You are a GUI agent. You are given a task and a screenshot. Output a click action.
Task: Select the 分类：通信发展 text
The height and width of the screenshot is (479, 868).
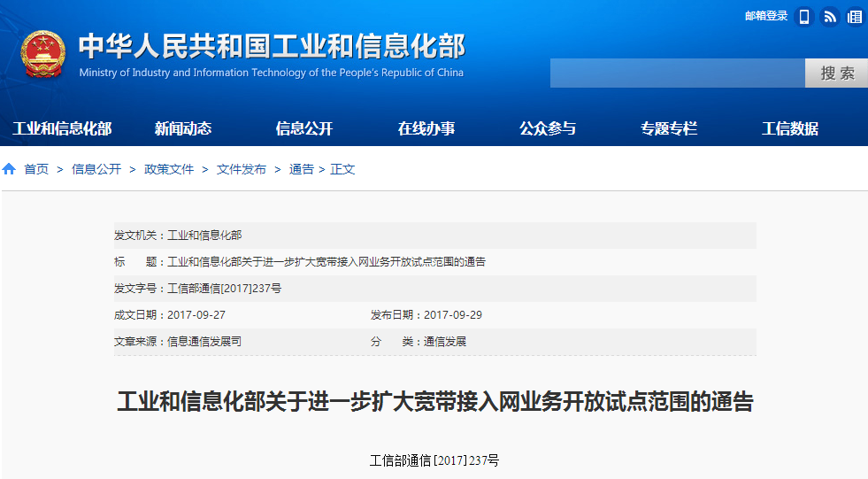[x=419, y=342]
